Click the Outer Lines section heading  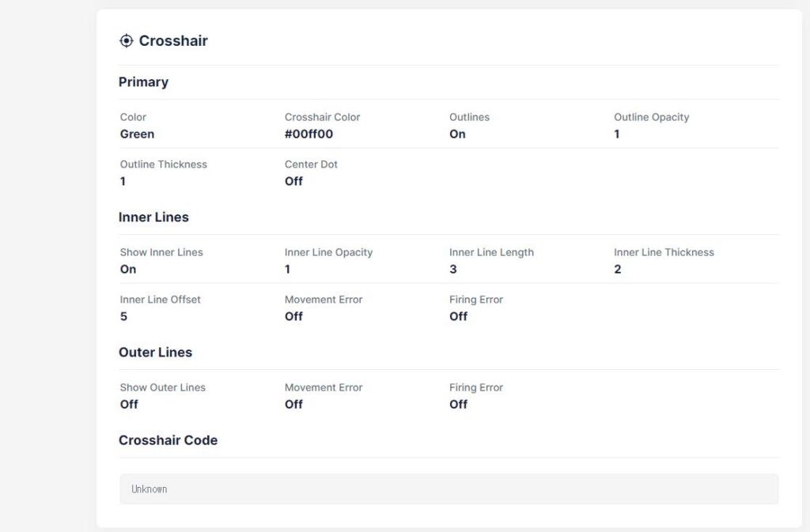pos(155,353)
